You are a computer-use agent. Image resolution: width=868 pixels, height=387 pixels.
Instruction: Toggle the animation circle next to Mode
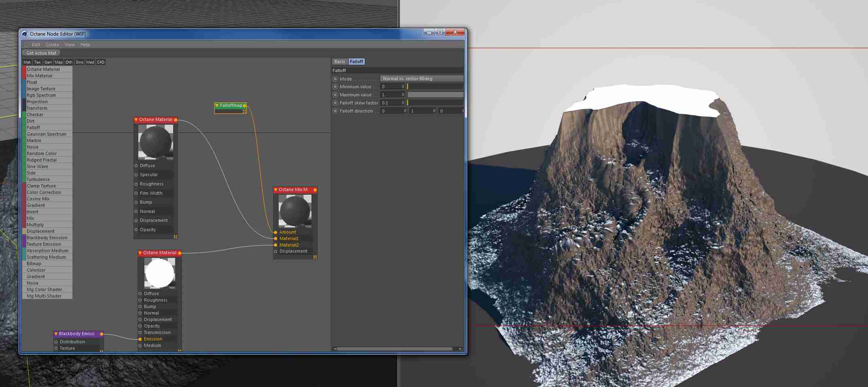point(335,79)
